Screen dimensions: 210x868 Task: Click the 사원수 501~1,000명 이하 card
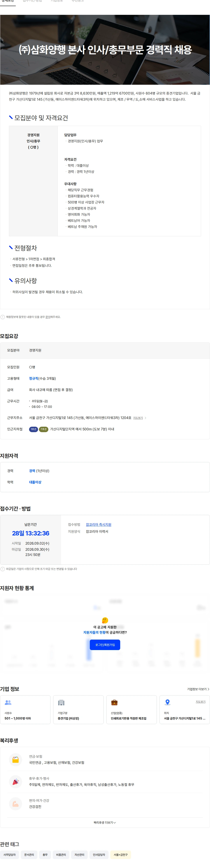pyautogui.click(x=25, y=709)
